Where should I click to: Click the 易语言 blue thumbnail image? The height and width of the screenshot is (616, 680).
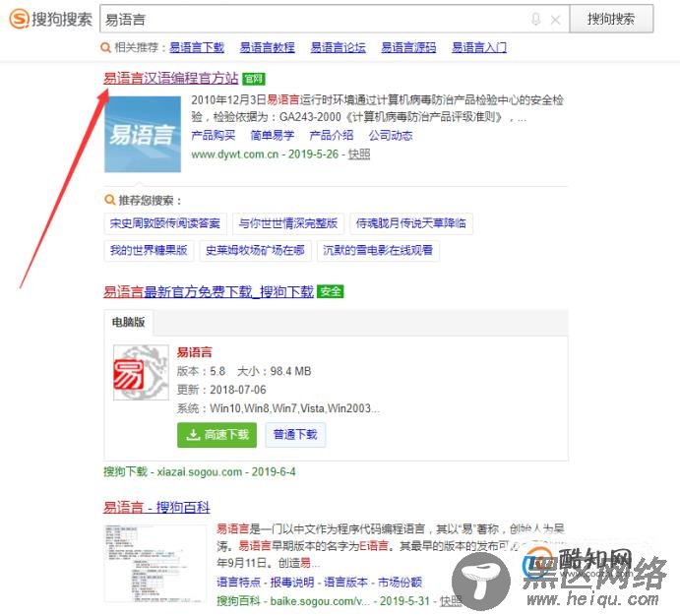click(143, 135)
